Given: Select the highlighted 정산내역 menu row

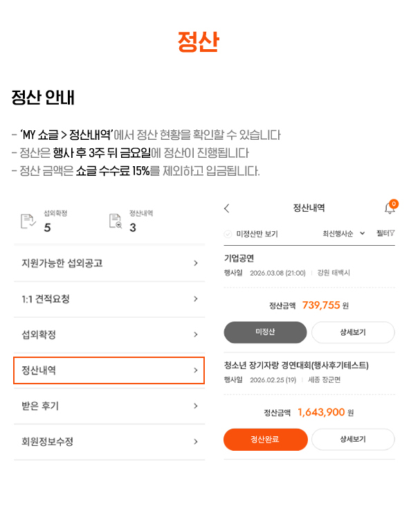Looking at the screenshot, I should click(109, 370).
